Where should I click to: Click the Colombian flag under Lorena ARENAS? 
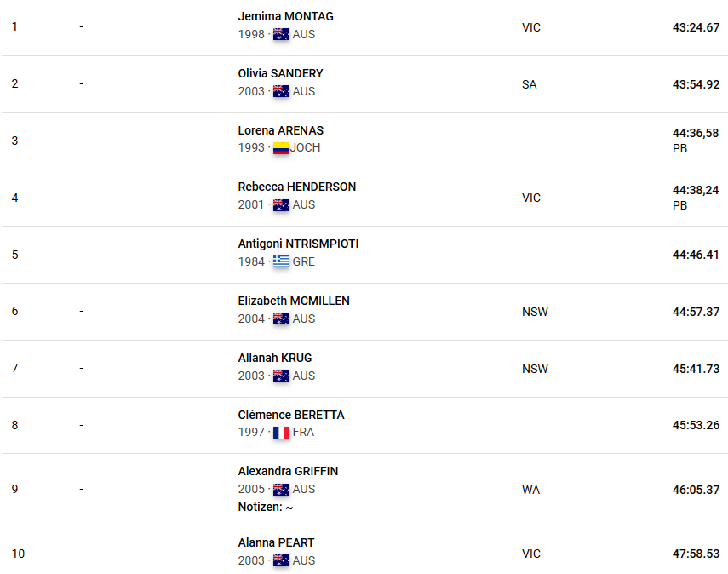click(x=281, y=147)
